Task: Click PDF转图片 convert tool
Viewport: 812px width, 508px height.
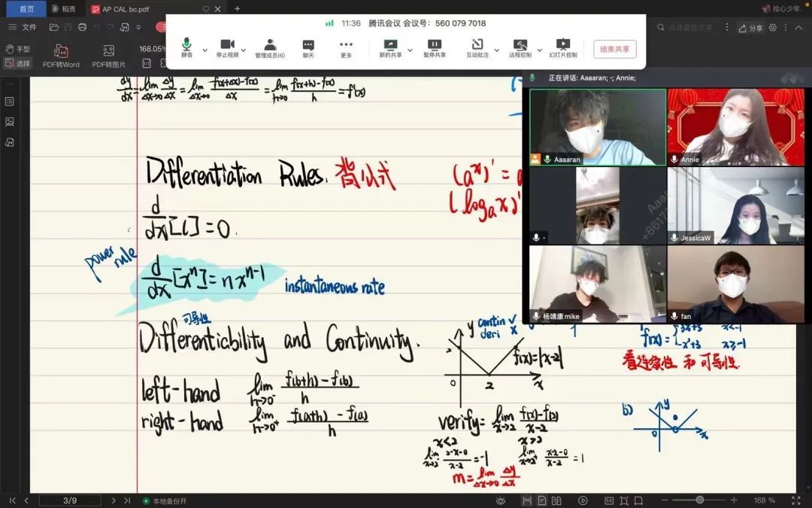Action: pyautogui.click(x=109, y=56)
